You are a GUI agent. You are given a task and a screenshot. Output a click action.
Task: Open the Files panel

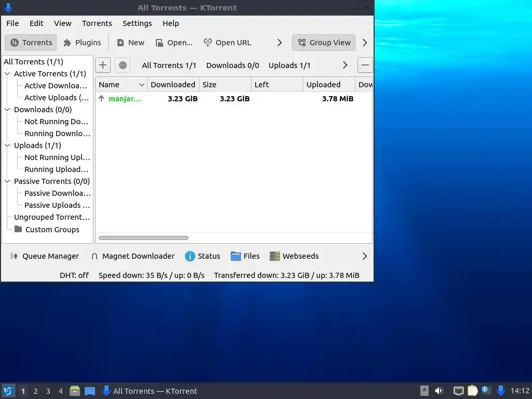click(x=245, y=256)
